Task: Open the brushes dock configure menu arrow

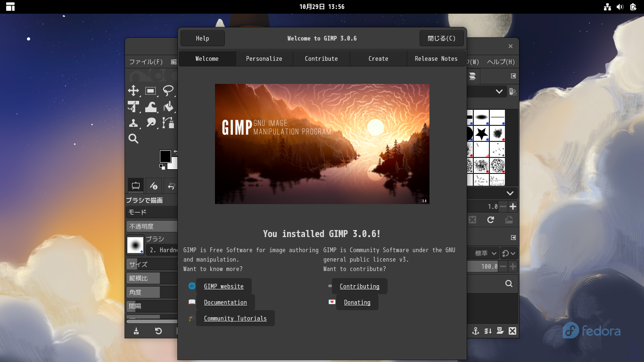Action: tap(513, 76)
